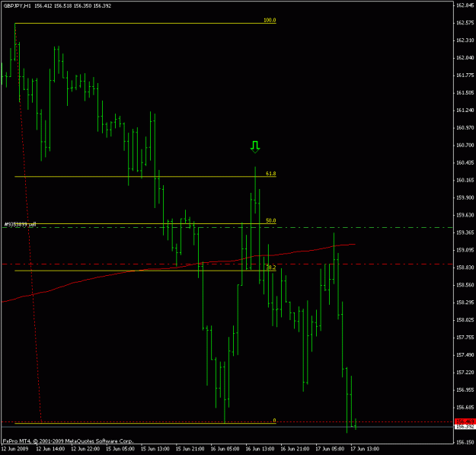The width and height of the screenshot is (476, 455).
Task: Click the 162.845 price axis label
Action: (465, 5)
